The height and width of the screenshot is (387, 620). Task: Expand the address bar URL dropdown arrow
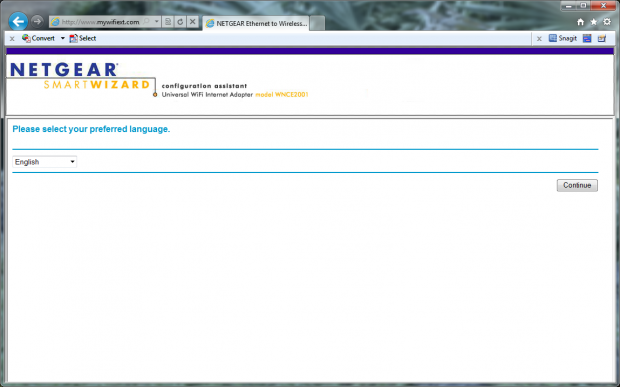(x=157, y=22)
